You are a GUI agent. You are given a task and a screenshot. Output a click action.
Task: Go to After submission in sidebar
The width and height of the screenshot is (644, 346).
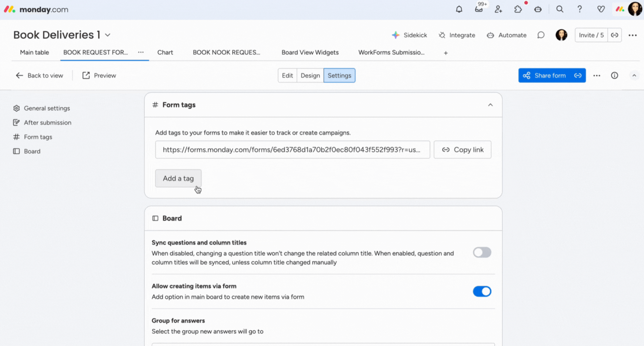tap(42, 122)
